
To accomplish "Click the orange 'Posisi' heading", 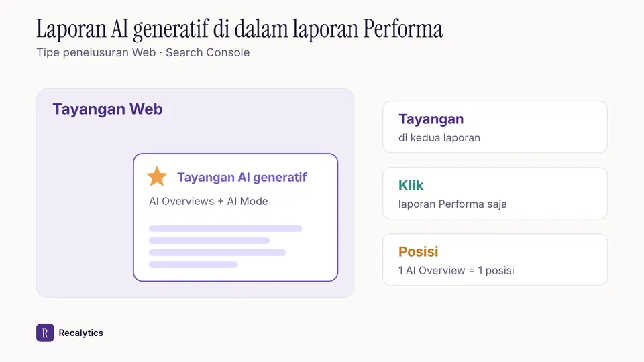I will coord(418,251).
